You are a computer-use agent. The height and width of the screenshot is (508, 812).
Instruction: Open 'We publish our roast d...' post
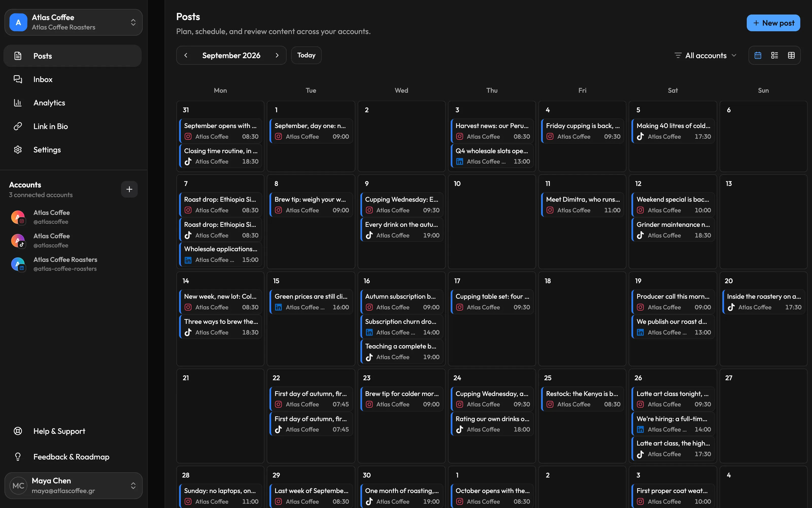(x=673, y=327)
